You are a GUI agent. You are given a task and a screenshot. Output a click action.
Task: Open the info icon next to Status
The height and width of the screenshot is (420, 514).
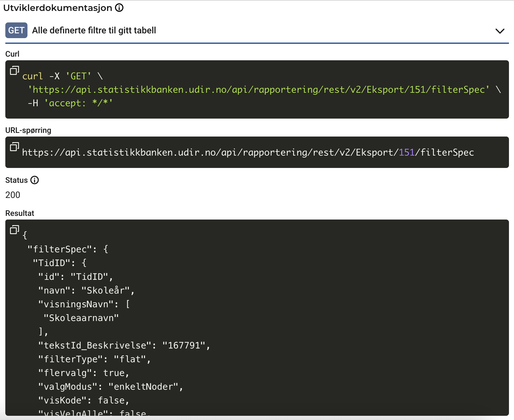34,180
